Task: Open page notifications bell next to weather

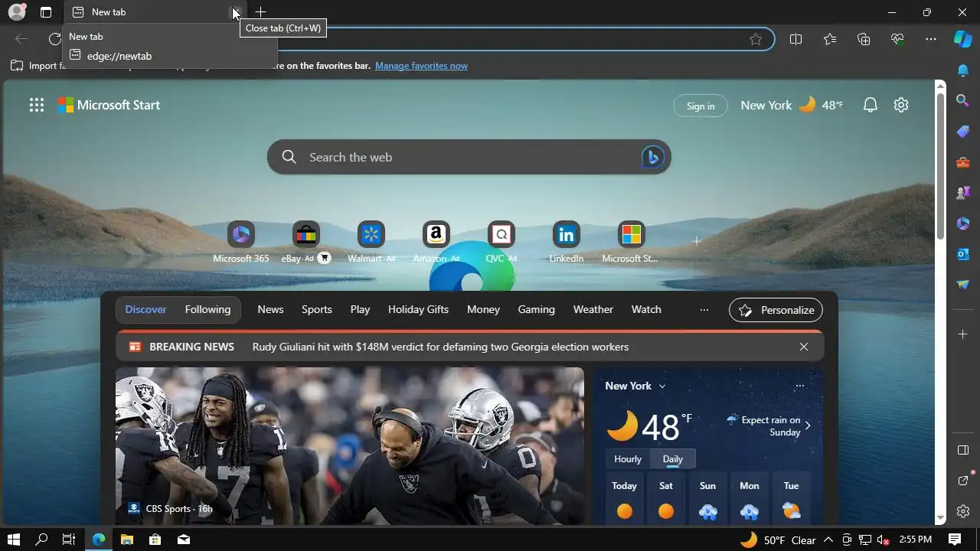Action: pos(870,106)
